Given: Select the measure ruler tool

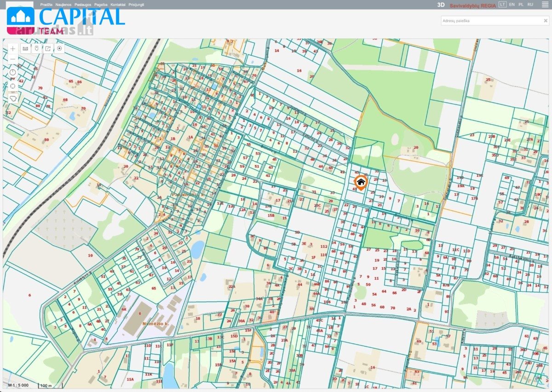Looking at the screenshot, I should click(x=25, y=48).
